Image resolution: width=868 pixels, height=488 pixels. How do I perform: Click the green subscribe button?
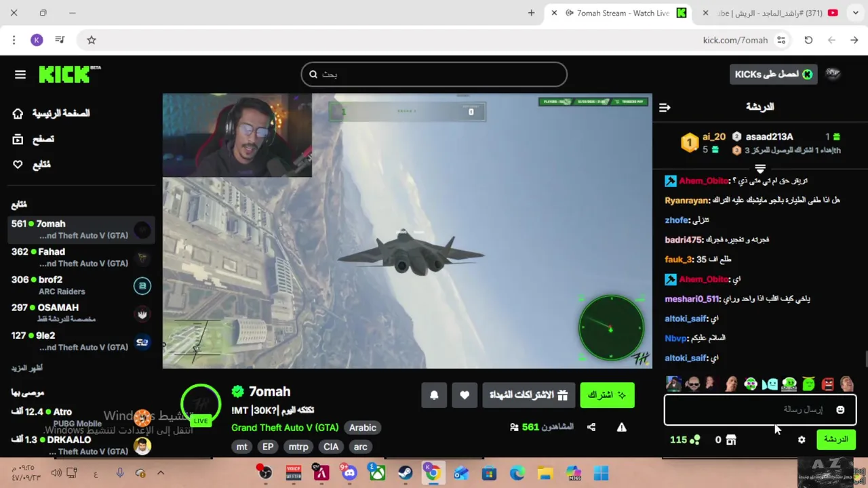click(x=607, y=395)
